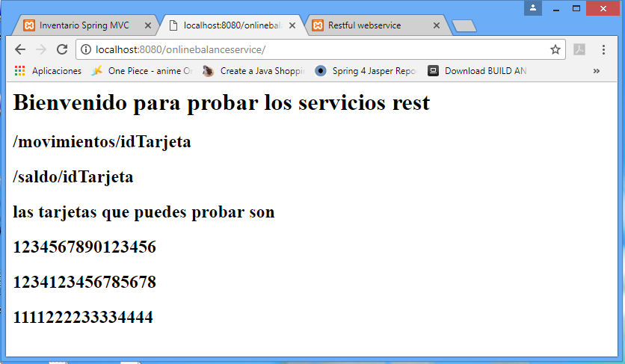Open Chrome's three-dot menu
Screen dimensions: 625x364
click(x=603, y=49)
